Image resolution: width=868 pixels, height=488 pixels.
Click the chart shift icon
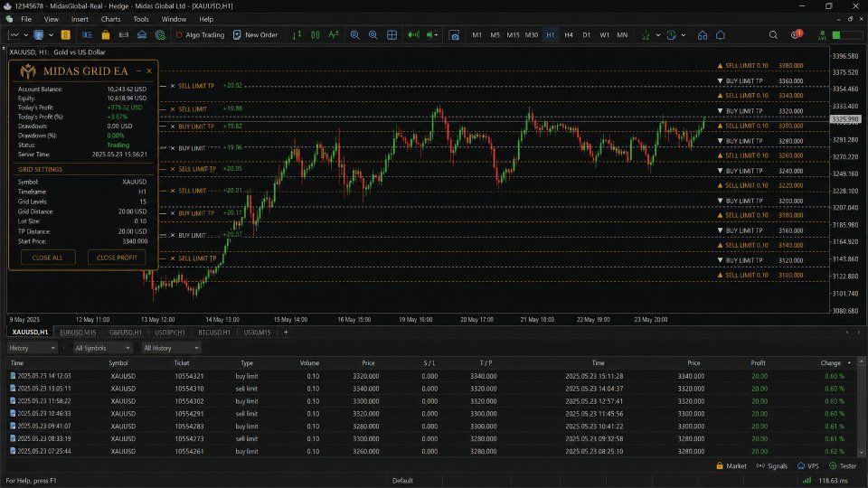click(432, 35)
